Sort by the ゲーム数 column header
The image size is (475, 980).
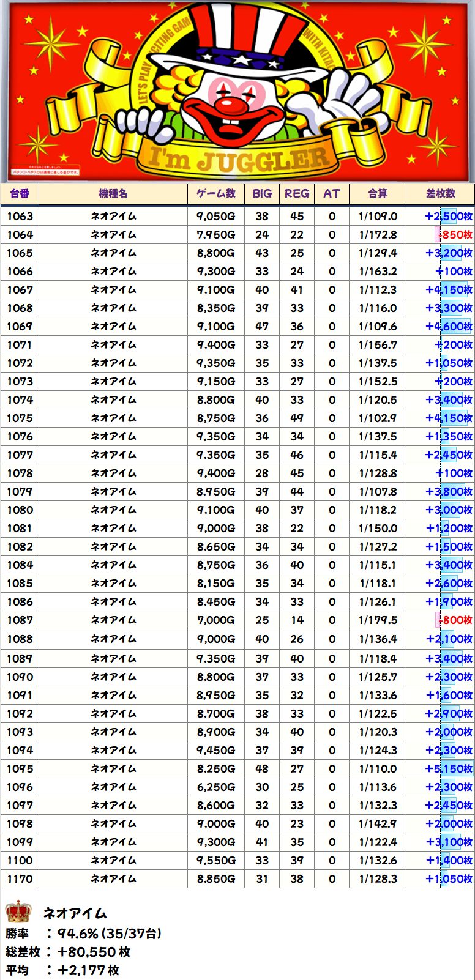[216, 193]
